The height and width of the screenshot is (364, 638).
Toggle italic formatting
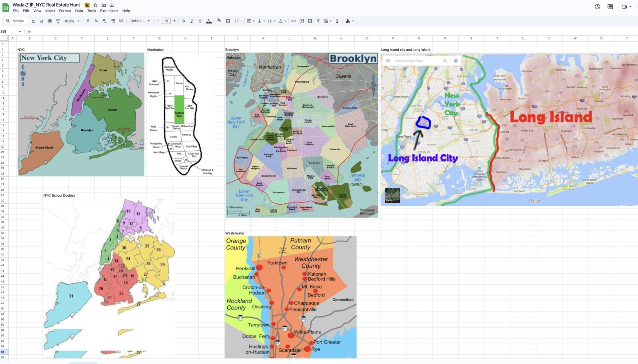[192, 21]
